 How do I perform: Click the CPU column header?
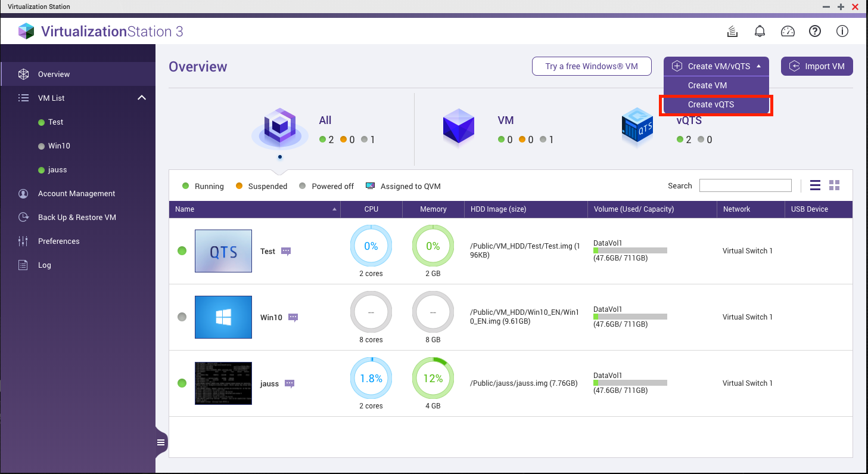371,209
